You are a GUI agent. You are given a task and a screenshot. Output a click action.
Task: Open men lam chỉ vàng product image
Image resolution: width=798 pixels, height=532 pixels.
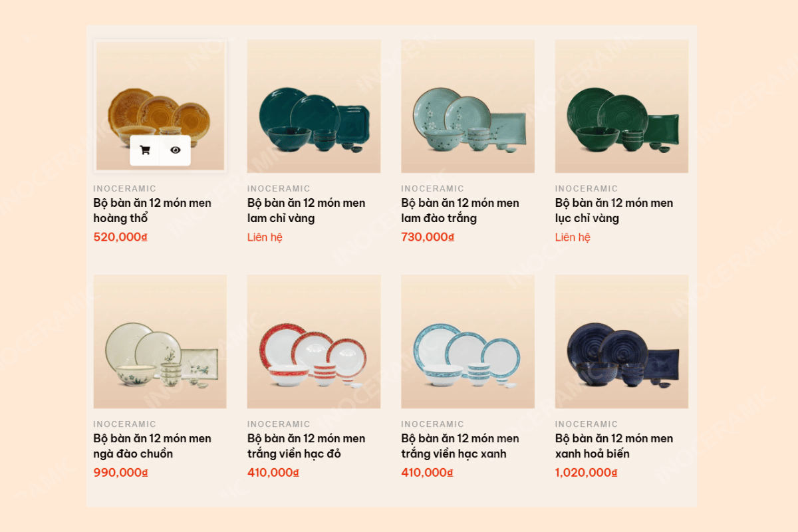(x=314, y=106)
